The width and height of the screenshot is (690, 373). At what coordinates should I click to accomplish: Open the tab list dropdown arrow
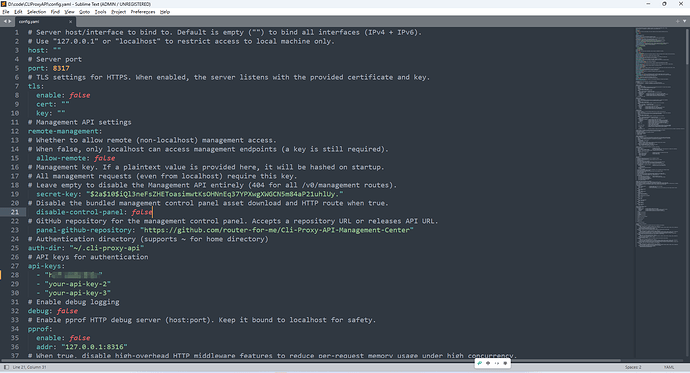(684, 21)
